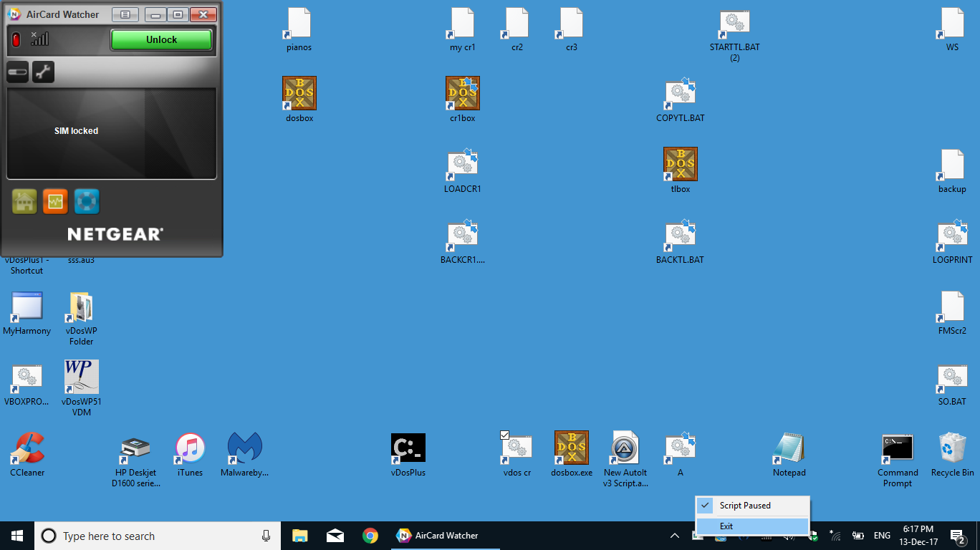
Task: Select the backup file shortcut
Action: click(x=953, y=170)
